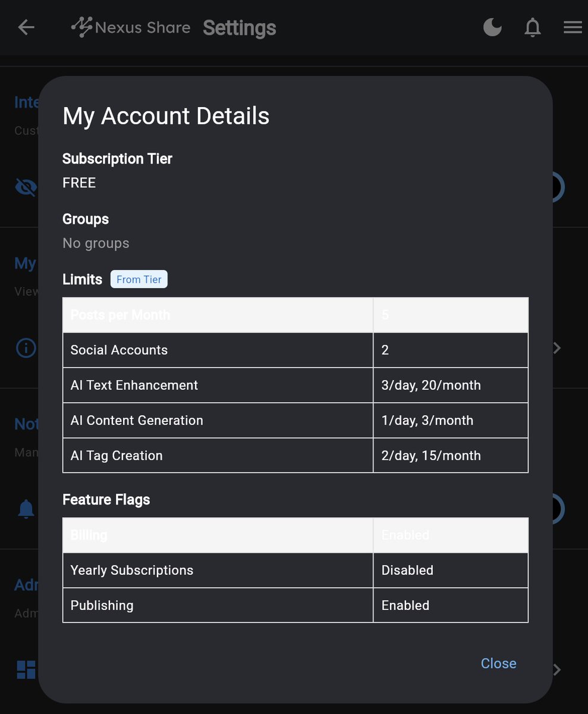This screenshot has height=714, width=588.
Task: Click the Yearly Subscriptions row
Action: tap(238, 570)
